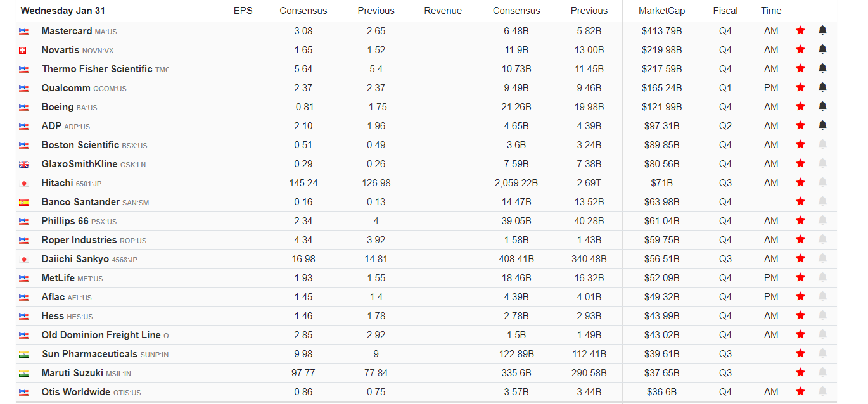
Task: Click the star icon for Otis Worldwide
Action: coord(800,391)
